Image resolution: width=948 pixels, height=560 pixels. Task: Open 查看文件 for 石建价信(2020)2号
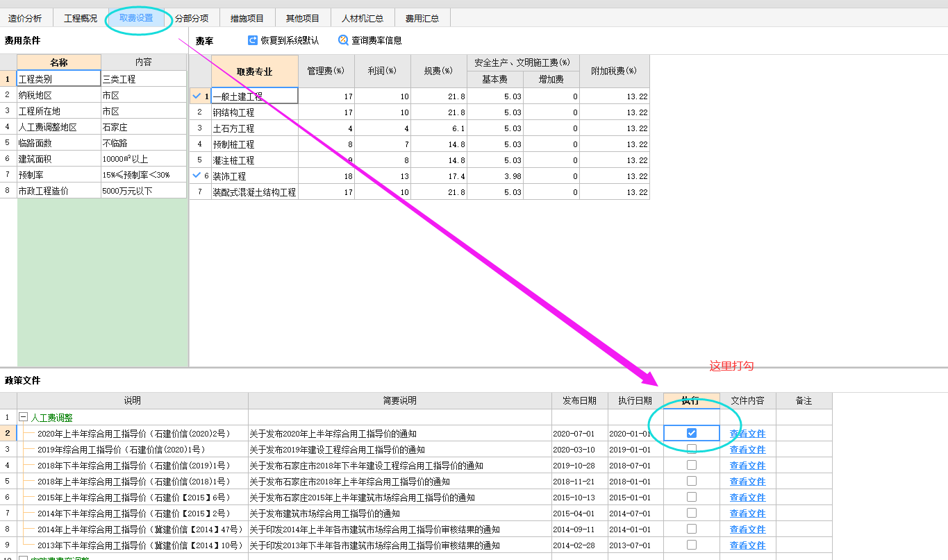[x=747, y=434]
